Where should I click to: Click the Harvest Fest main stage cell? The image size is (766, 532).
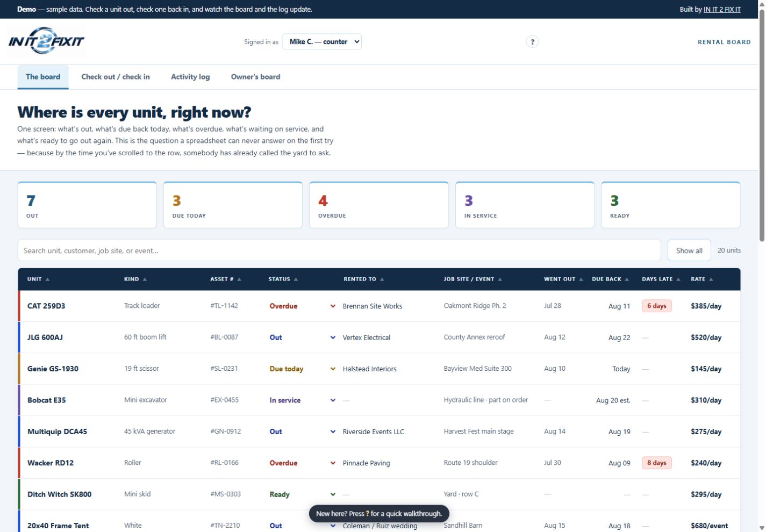tap(478, 432)
